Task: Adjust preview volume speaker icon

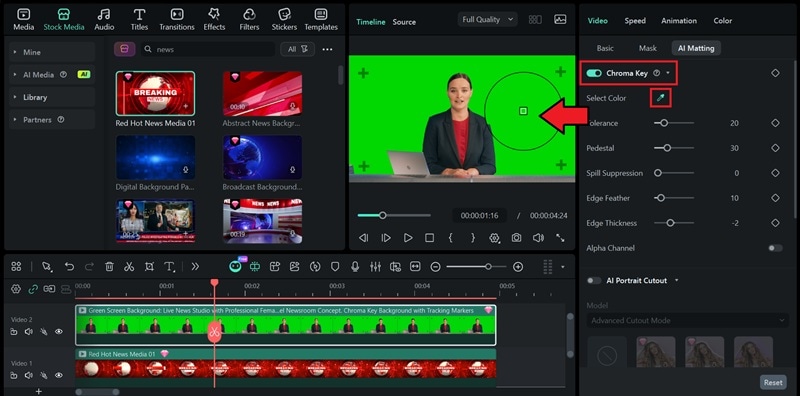Action: (x=538, y=238)
